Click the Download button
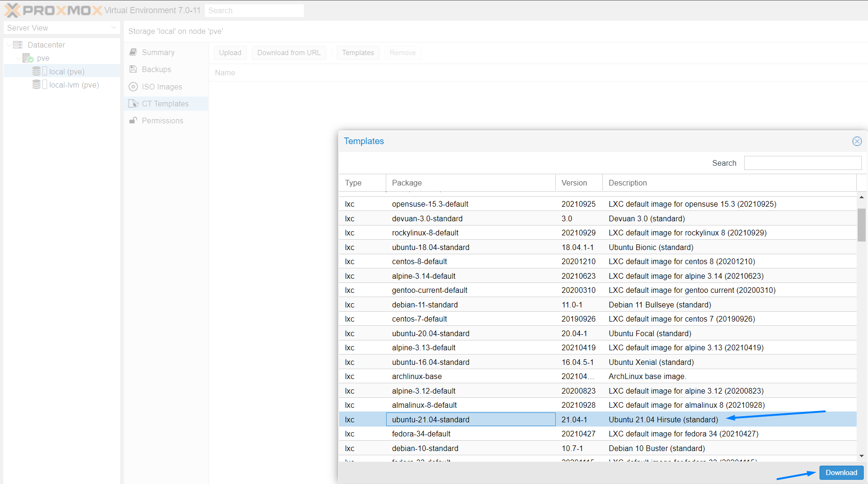This screenshot has width=868, height=484. (x=841, y=473)
